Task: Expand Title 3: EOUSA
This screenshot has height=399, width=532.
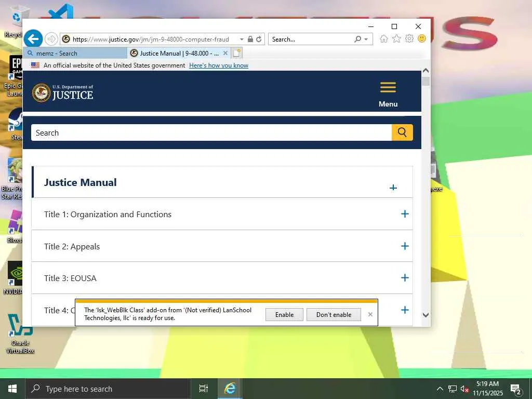Action: [404, 278]
